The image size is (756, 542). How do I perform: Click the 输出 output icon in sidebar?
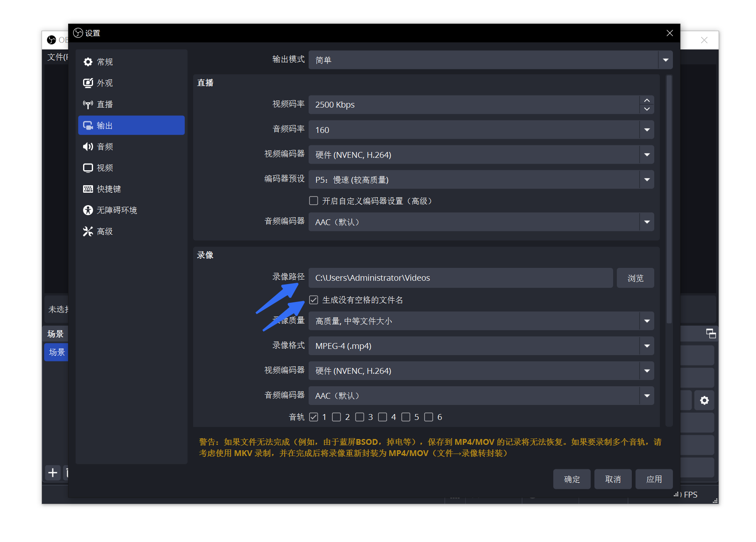pos(88,125)
